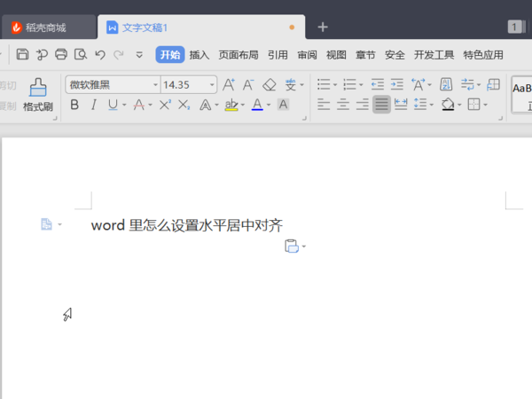Open the 开发工具 ribbon tab
This screenshot has width=532, height=399.
434,55
